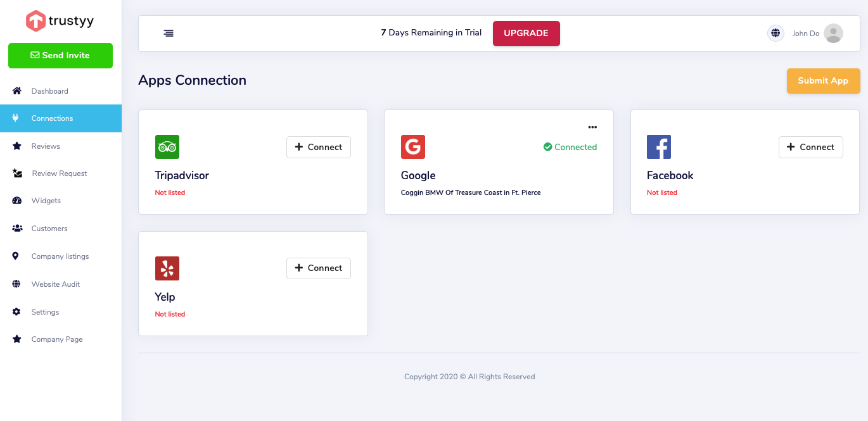The image size is (868, 421).
Task: Click the John Do user name
Action: pos(806,34)
